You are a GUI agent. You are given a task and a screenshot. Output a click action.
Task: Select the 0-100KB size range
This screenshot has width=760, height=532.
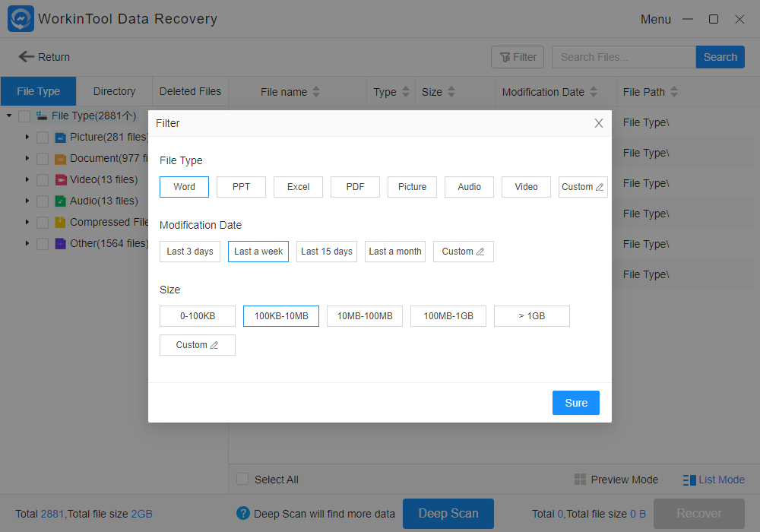click(x=198, y=316)
